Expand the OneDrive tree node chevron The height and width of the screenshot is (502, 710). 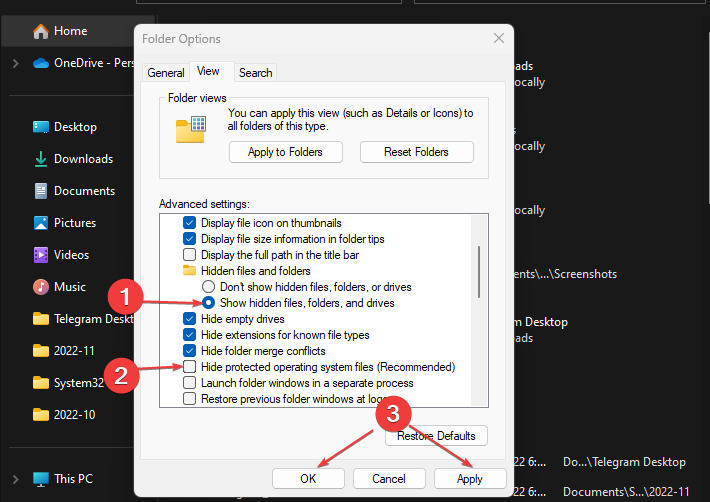[15, 63]
